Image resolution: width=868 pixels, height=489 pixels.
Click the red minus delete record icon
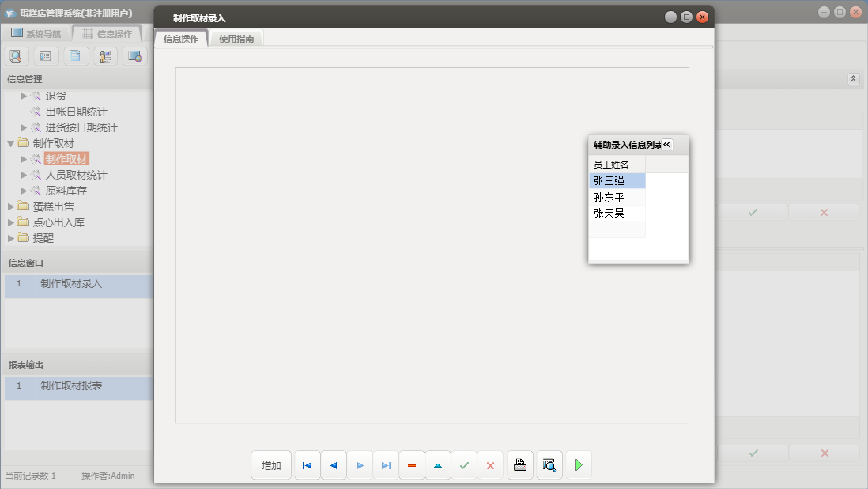412,465
